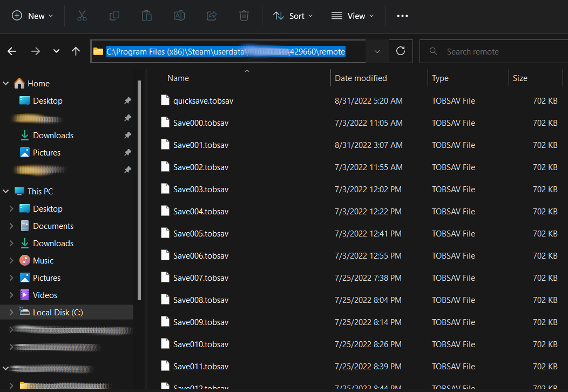Click the file icon of Save010.tobsav

[165, 344]
